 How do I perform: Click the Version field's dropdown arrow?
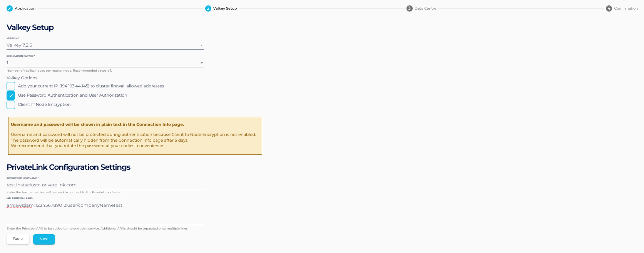pyautogui.click(x=201, y=45)
